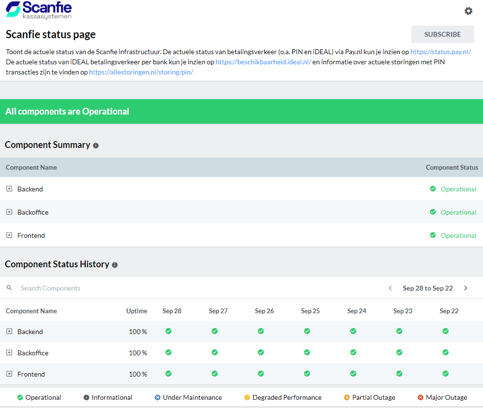Click the Component Status History info icon
483x408 pixels.
(x=115, y=265)
